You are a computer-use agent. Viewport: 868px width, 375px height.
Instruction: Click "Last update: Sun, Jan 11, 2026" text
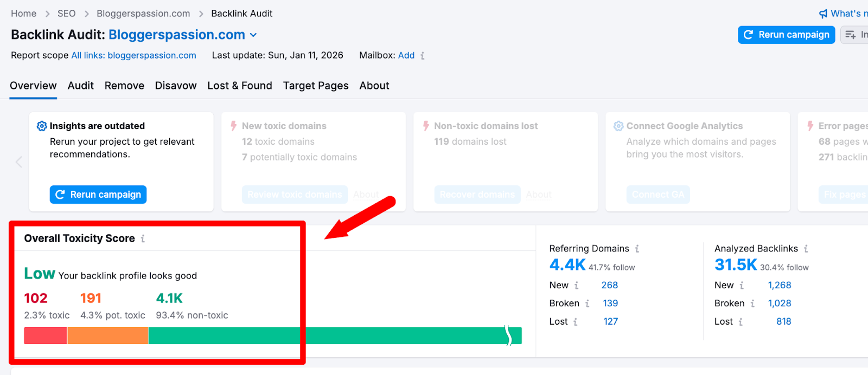[278, 55]
